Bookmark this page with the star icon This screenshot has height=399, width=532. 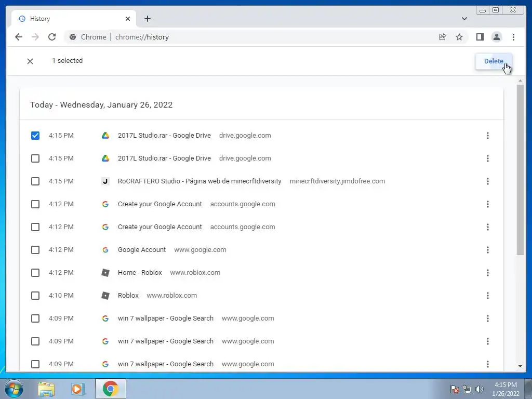click(x=459, y=37)
